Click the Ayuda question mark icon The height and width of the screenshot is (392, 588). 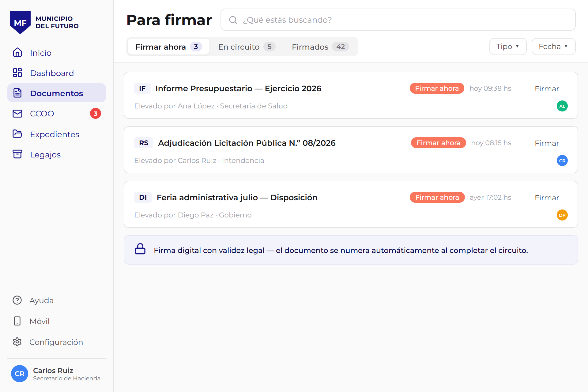point(17,300)
